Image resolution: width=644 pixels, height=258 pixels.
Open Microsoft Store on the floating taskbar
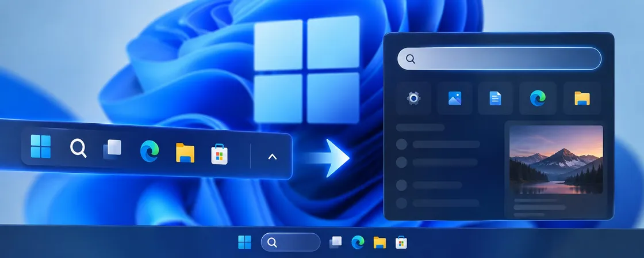click(219, 154)
